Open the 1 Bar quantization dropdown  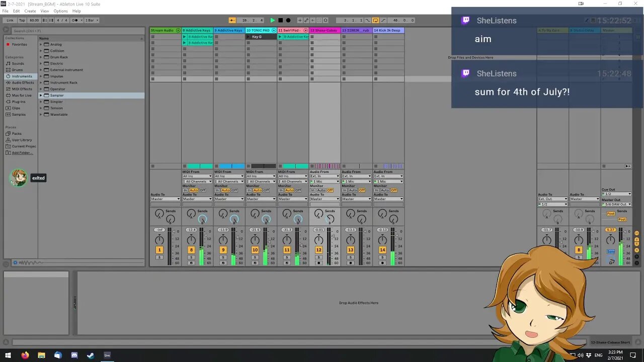92,20
